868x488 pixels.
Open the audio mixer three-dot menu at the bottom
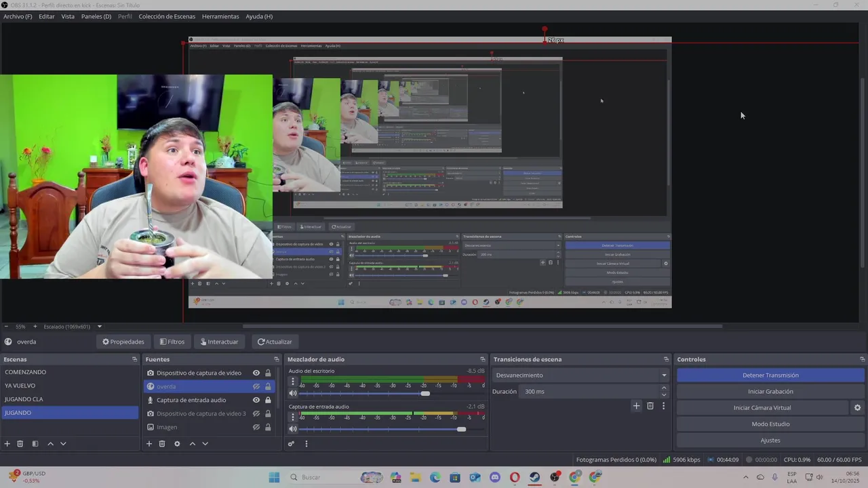[306, 444]
